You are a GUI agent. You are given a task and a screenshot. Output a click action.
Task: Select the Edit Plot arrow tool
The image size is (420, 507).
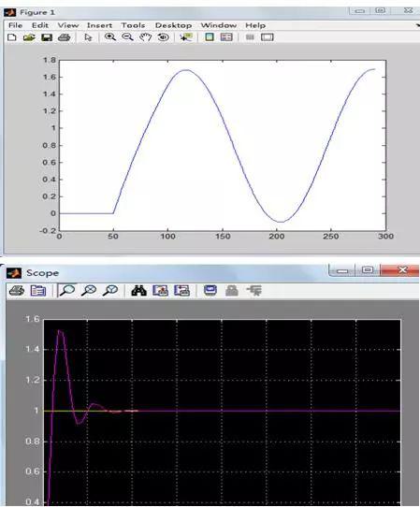click(88, 37)
